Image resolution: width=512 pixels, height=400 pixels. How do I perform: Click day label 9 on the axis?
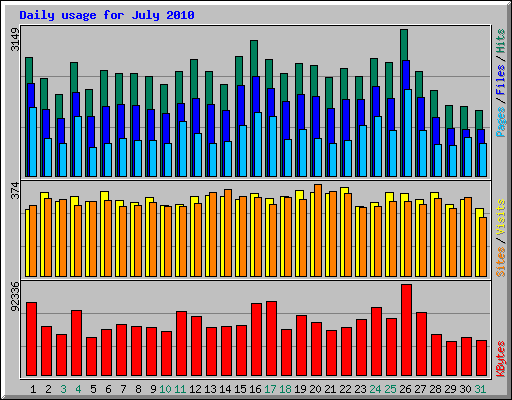pyautogui.click(x=153, y=389)
